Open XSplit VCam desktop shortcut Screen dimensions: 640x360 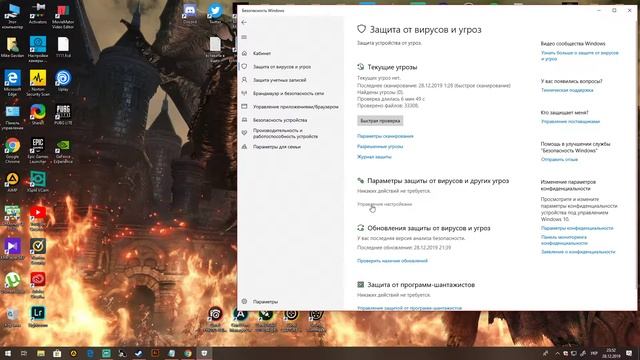[38, 182]
